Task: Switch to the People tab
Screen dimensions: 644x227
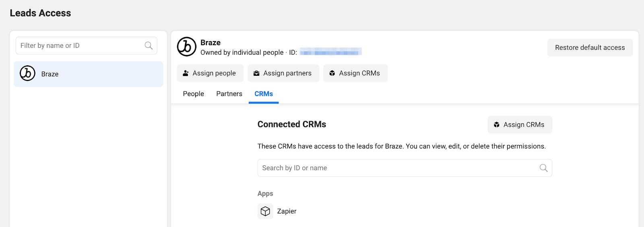Action: pyautogui.click(x=193, y=94)
